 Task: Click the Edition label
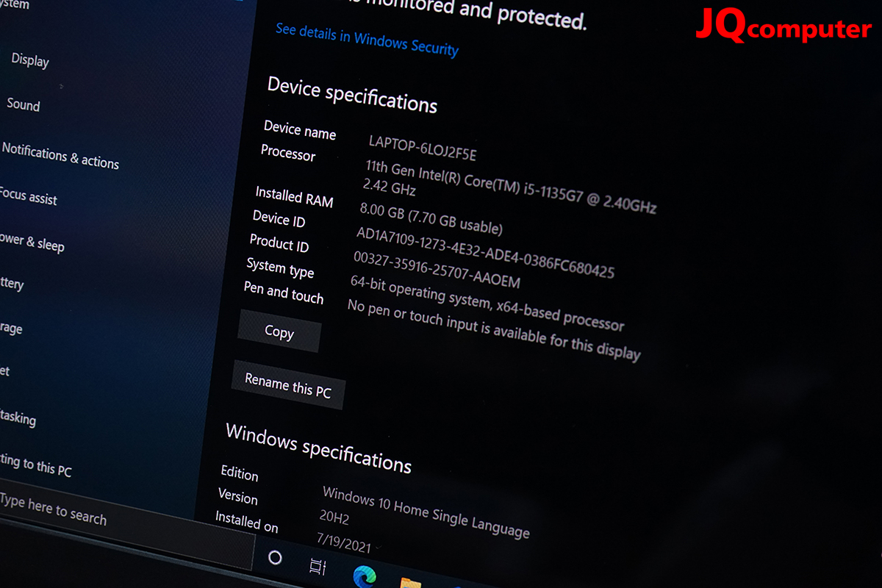coord(240,473)
